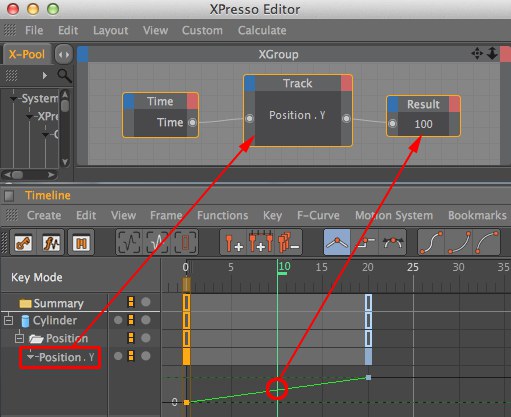The image size is (511, 417).
Task: Click the Track node red outputs corner
Action: click(x=346, y=83)
